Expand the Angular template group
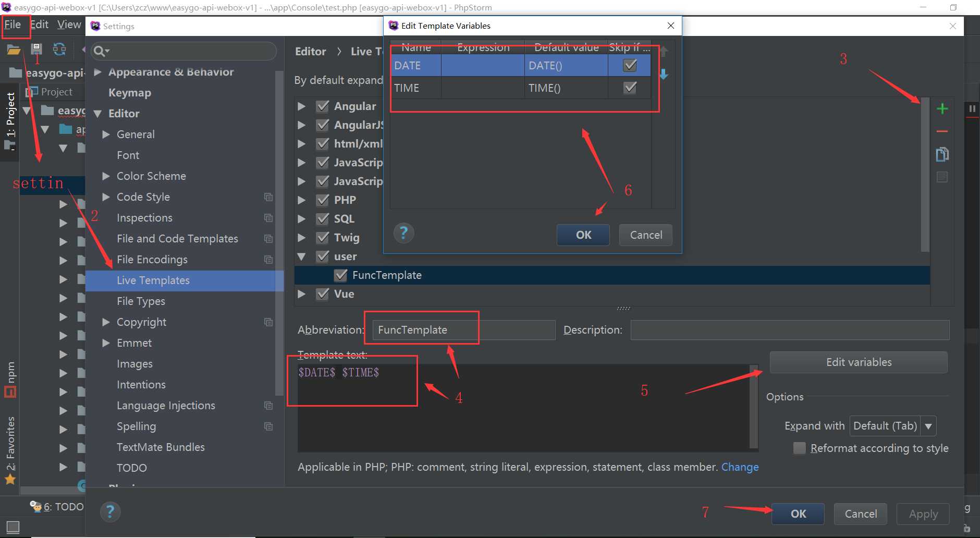 (301, 106)
